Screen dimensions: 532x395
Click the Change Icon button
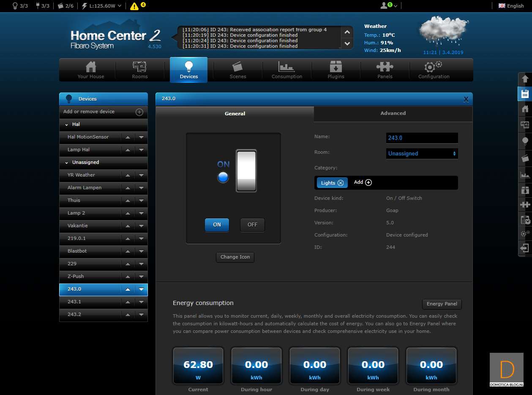(x=235, y=257)
